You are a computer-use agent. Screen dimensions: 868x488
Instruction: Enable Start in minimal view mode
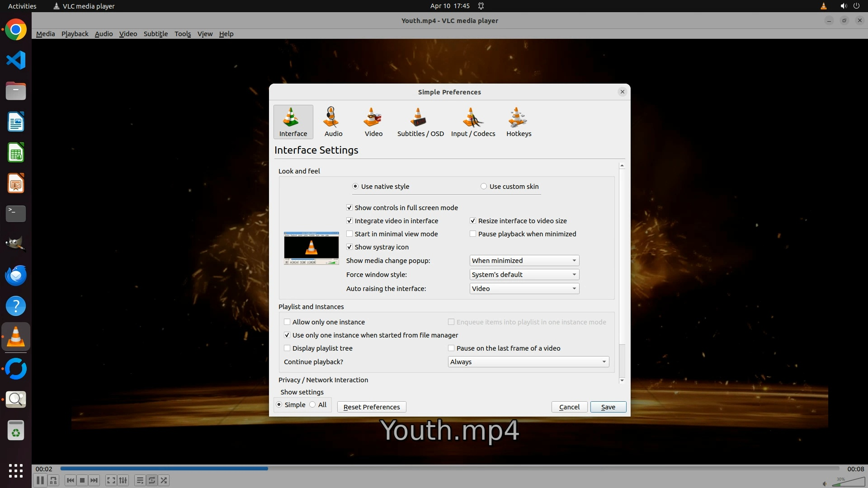pos(349,234)
